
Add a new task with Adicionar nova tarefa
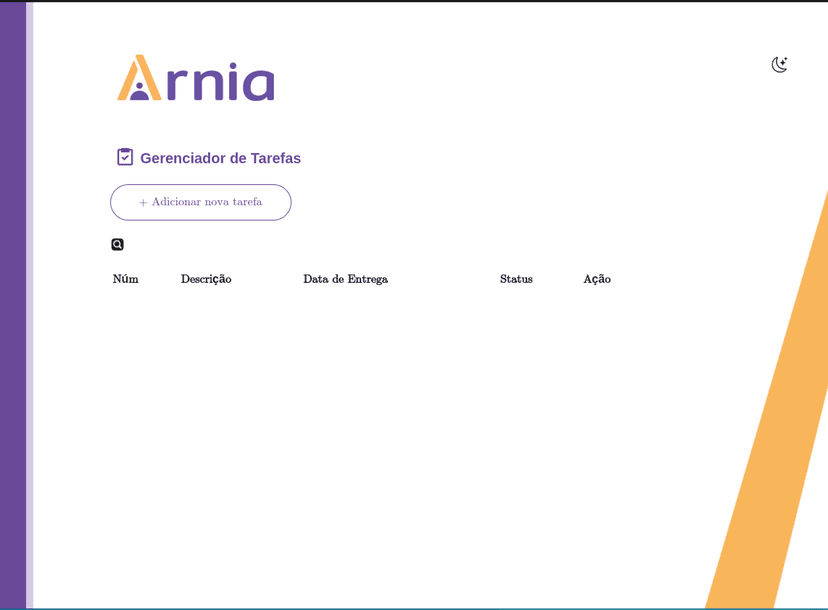click(201, 202)
